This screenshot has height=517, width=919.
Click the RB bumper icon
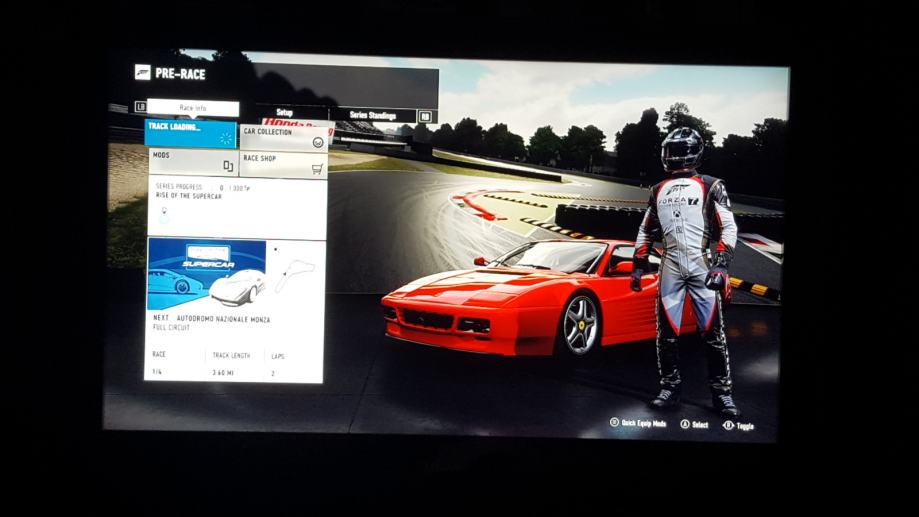[x=426, y=116]
